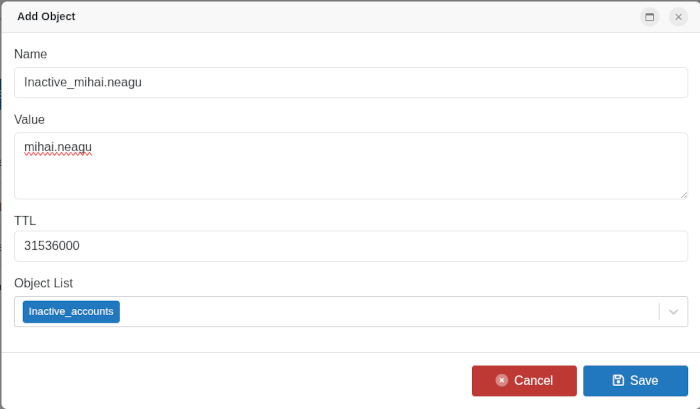Maximize the Add Object dialog
Screen dimensions: 700x409
650,17
